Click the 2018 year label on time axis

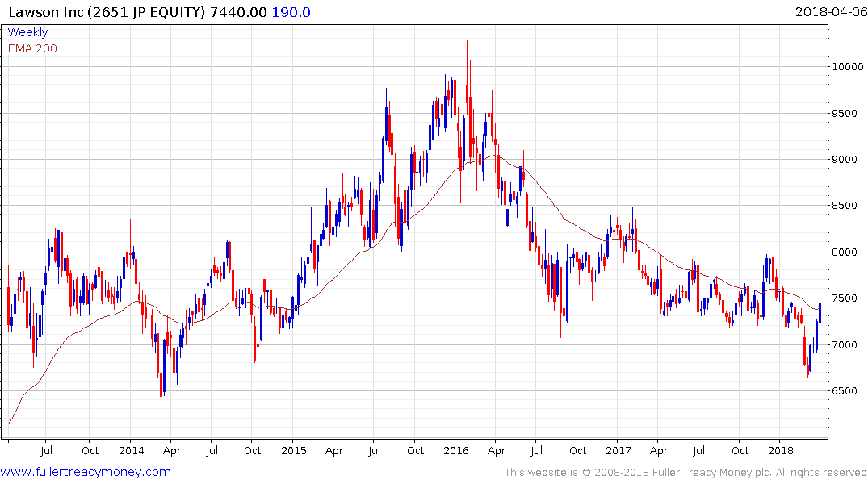coord(781,450)
